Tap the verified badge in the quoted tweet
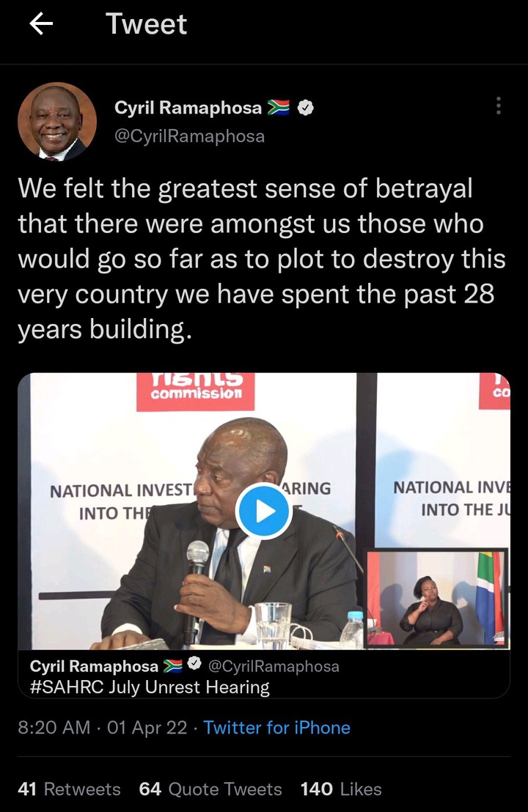The width and height of the screenshot is (528, 812). 194,663
